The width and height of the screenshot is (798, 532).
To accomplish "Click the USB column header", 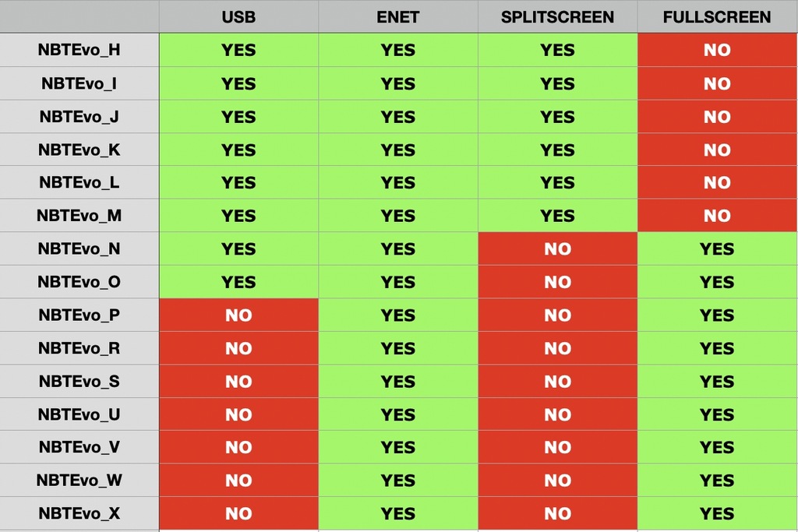I will [238, 17].
